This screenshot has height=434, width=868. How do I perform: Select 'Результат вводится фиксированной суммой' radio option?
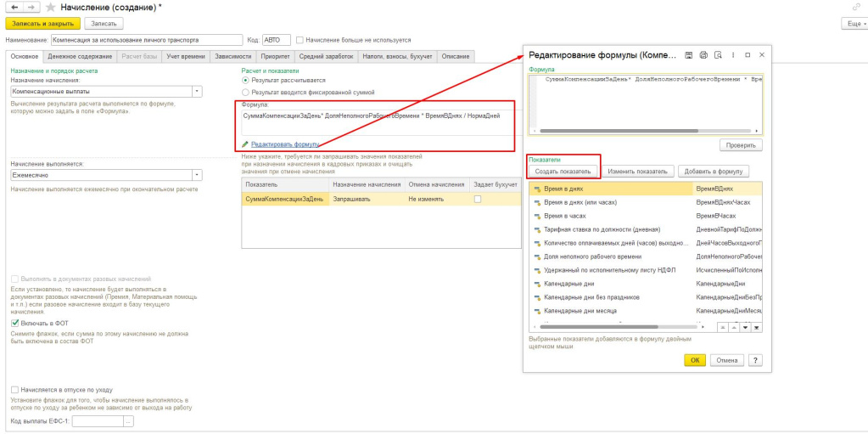(x=246, y=92)
